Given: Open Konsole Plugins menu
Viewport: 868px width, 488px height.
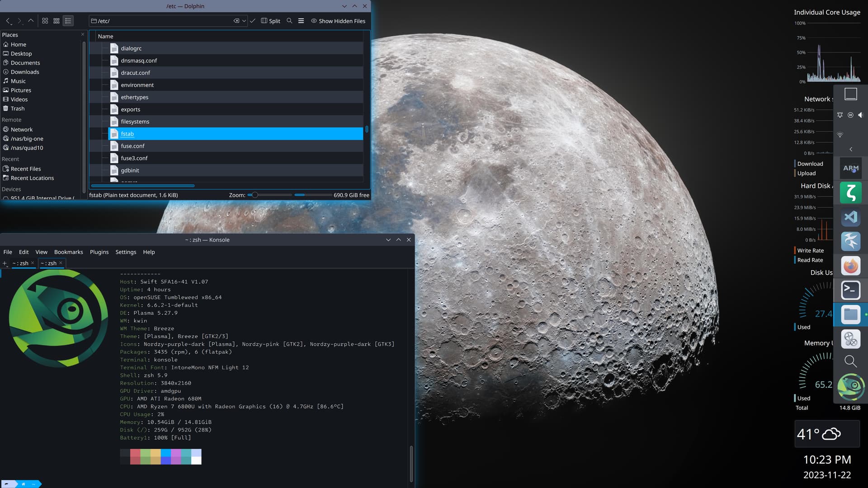Looking at the screenshot, I should pyautogui.click(x=99, y=252).
